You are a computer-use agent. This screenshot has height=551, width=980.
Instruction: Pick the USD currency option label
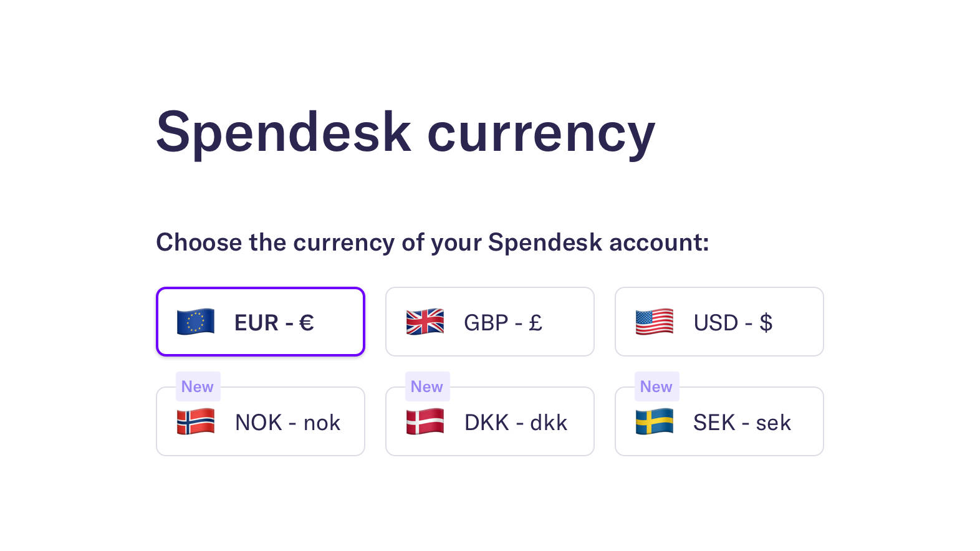tap(733, 323)
